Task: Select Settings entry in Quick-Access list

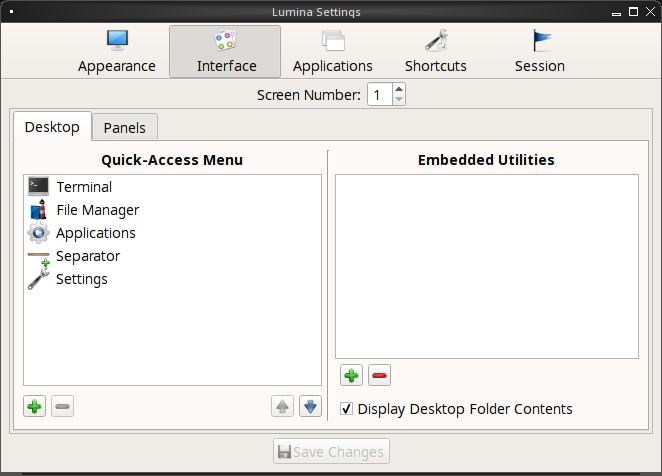Action: (x=172, y=279)
